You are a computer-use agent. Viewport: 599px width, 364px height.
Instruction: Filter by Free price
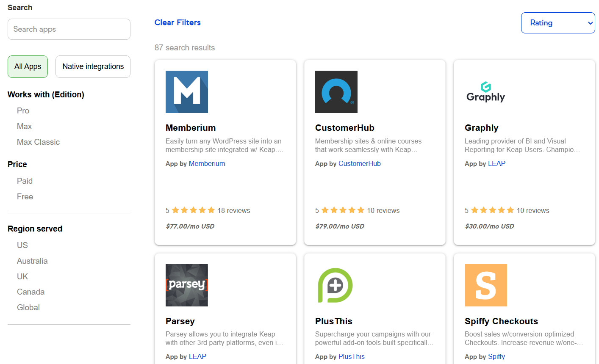25,196
